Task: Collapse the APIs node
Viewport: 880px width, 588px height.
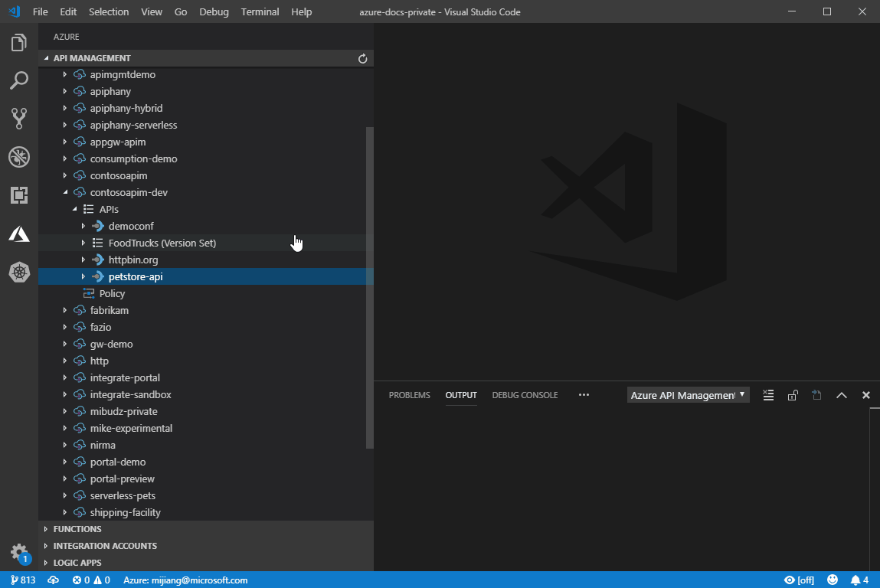Action: tap(74, 209)
